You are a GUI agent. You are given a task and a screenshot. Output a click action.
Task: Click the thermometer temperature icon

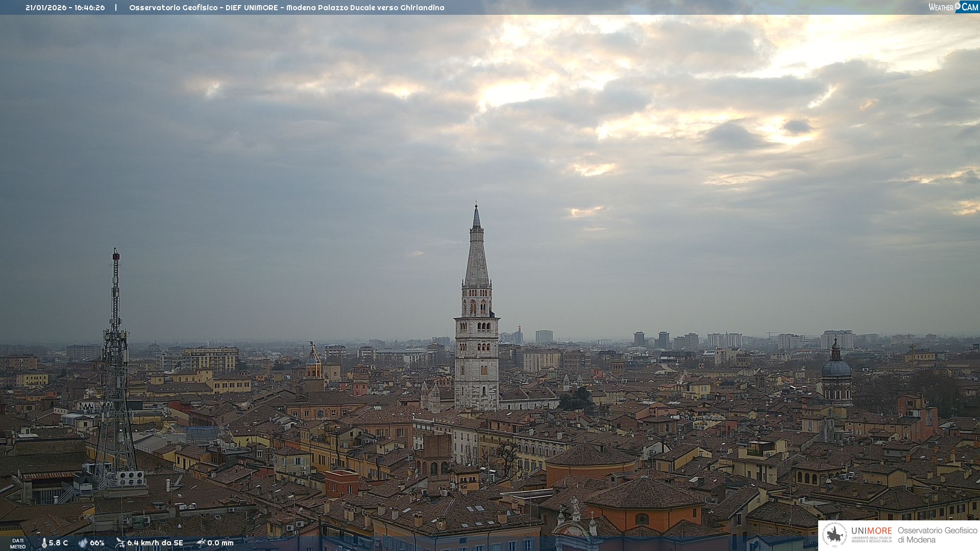pyautogui.click(x=44, y=543)
